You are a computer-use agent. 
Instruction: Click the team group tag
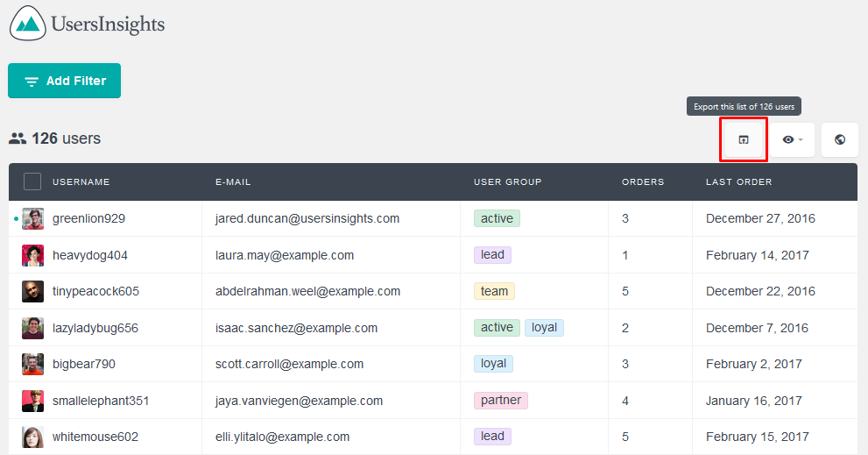[494, 291]
